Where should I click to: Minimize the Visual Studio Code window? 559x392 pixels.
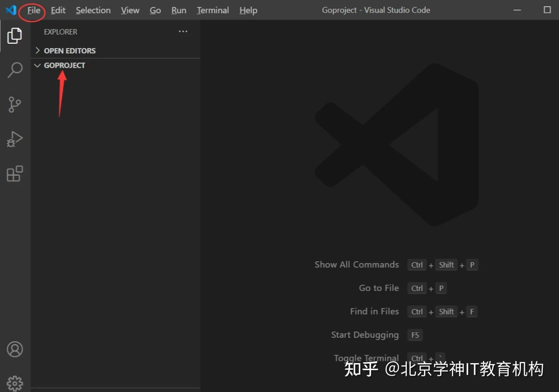518,10
